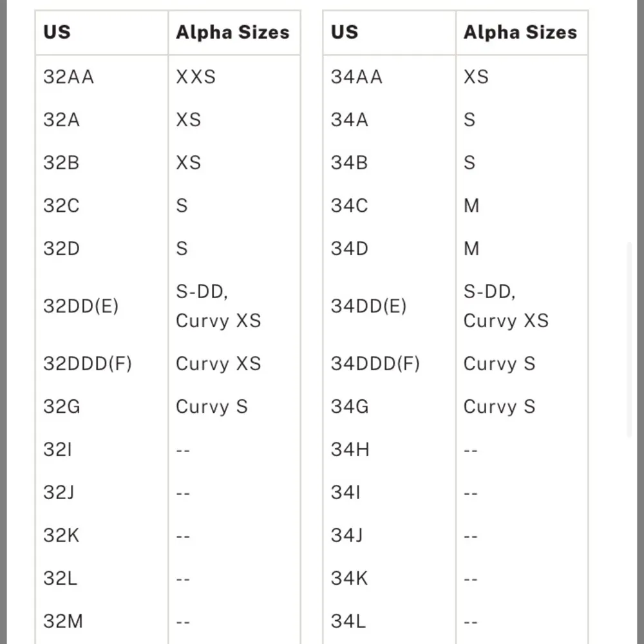Click the 34DD(E) size row label
644x644 pixels.
369,307
